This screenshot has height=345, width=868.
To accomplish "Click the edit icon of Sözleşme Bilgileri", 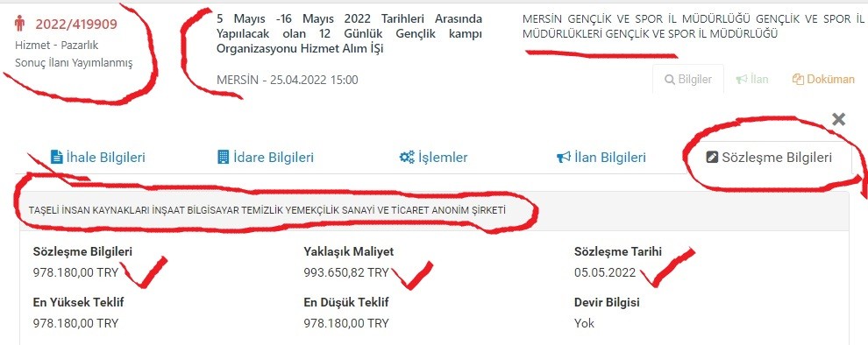I will click(x=712, y=158).
